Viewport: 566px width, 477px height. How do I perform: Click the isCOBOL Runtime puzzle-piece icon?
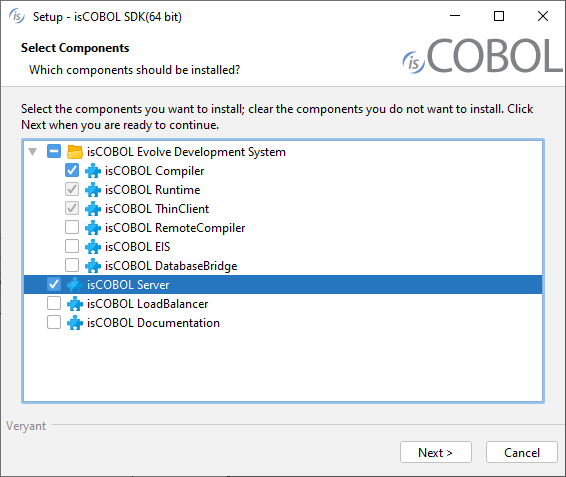click(x=93, y=190)
